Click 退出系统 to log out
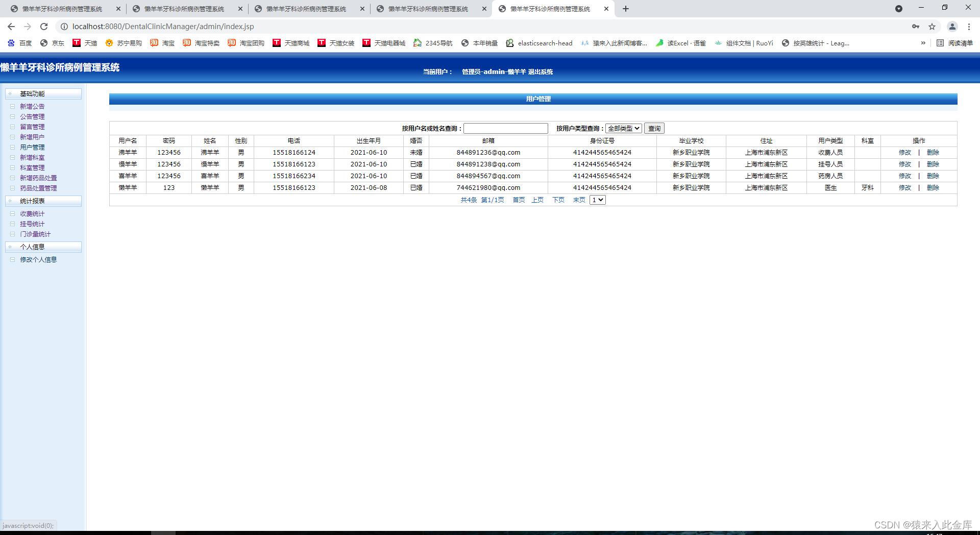Screen dimensions: 980x535 (540, 71)
